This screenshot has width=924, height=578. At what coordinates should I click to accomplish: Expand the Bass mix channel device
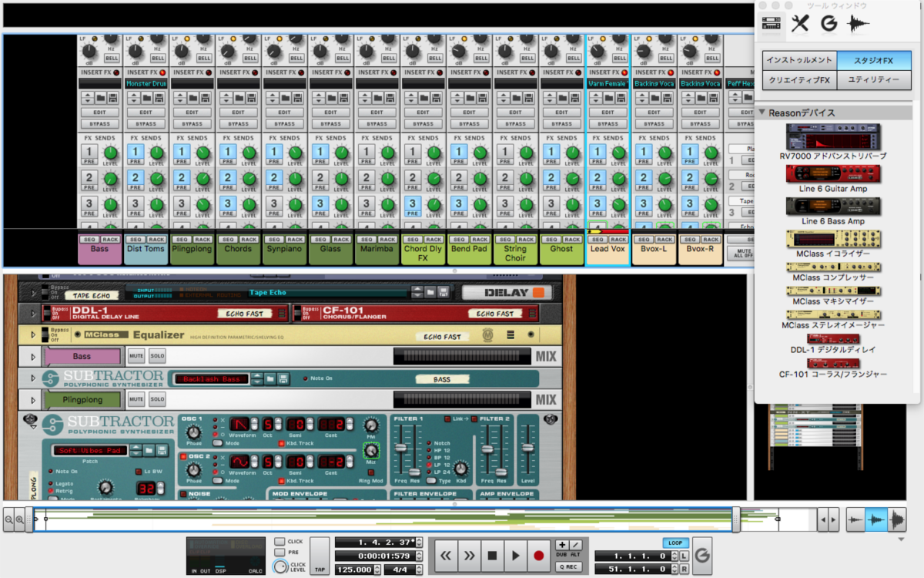point(32,357)
